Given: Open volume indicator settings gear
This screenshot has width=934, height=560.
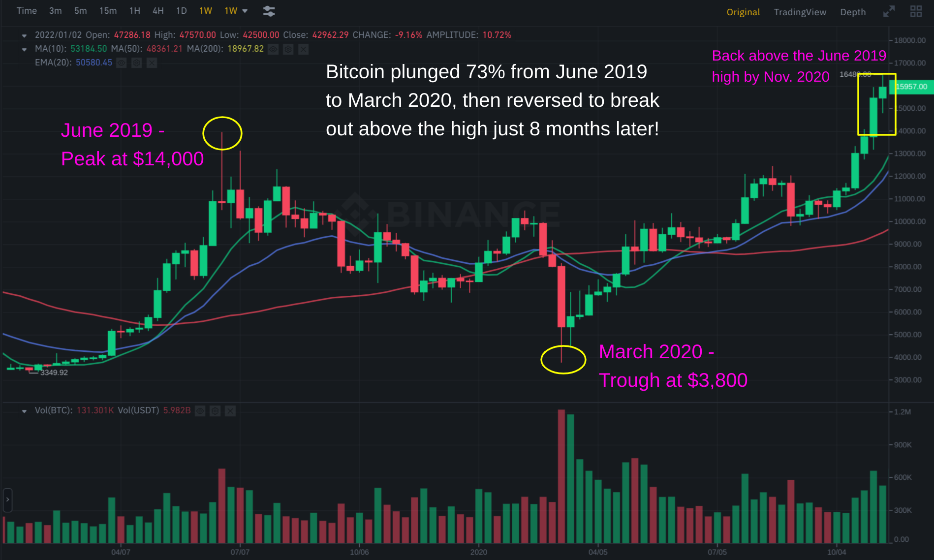Looking at the screenshot, I should pos(215,411).
